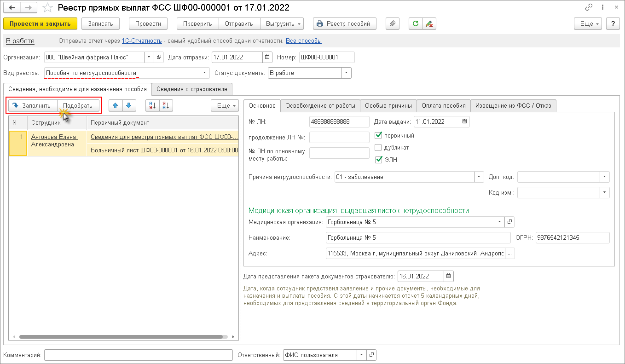This screenshot has width=625, height=364.
Task: Copy document link via the chain icon
Action: pos(589,7)
